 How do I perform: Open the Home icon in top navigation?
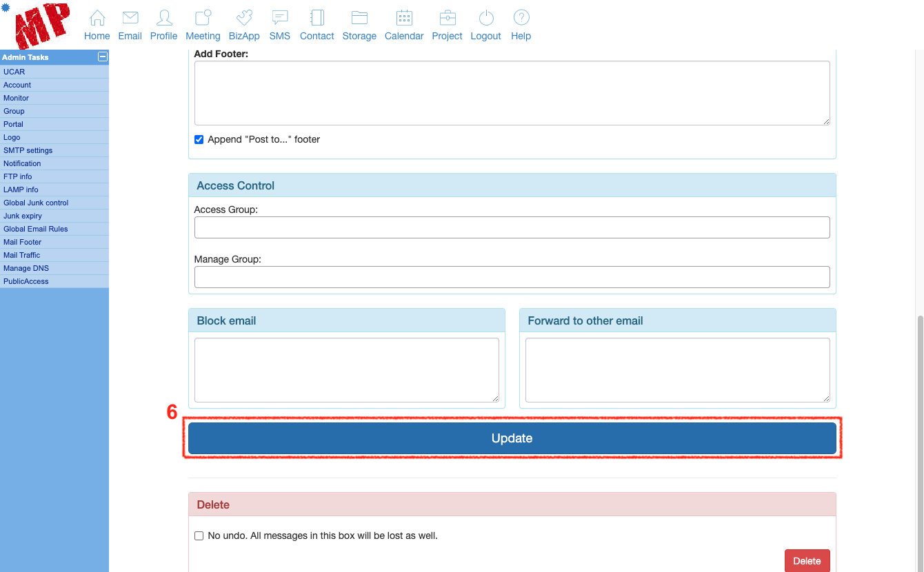[97, 19]
